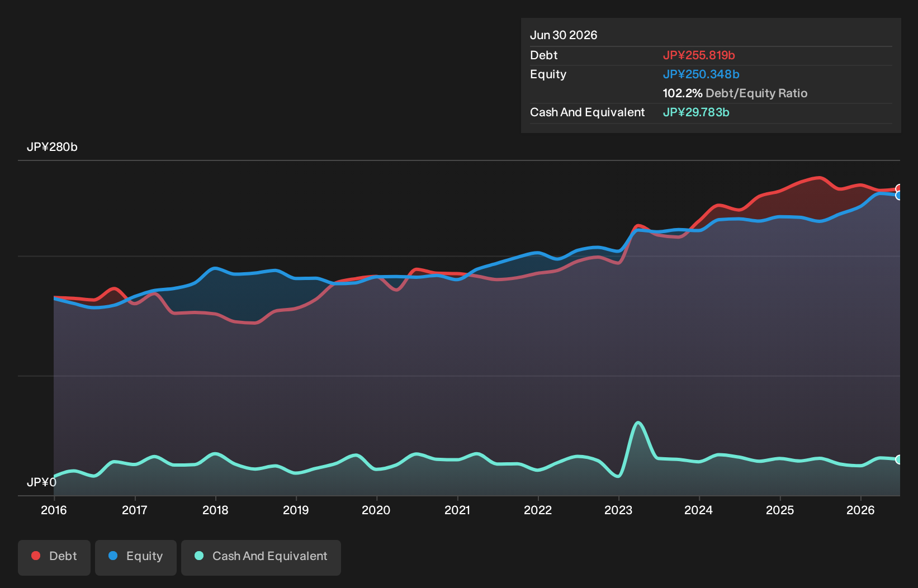Click the 2017 x-axis label

pos(135,510)
